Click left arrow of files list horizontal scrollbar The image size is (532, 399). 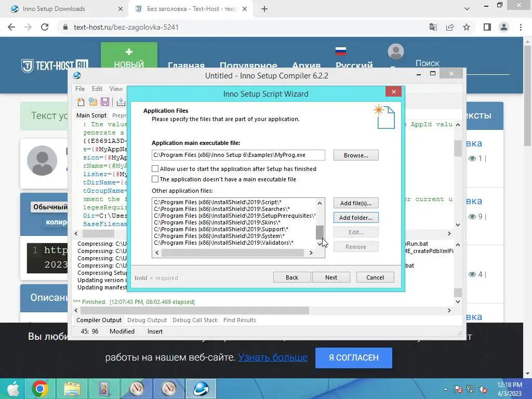click(157, 252)
